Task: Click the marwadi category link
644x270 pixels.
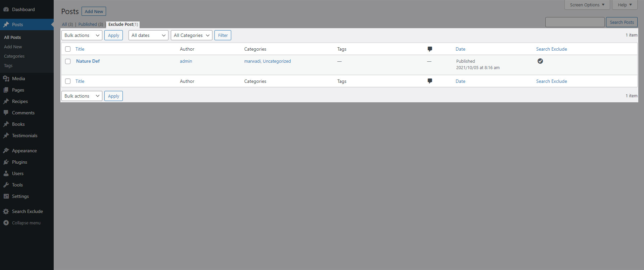Action: [x=252, y=61]
